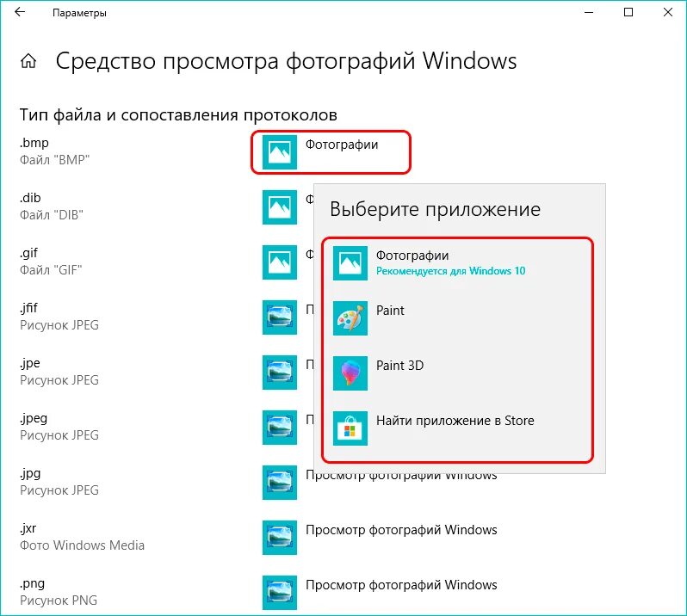687x616 pixels.
Task: Click the Photos icon for .dib
Action: coord(280,207)
